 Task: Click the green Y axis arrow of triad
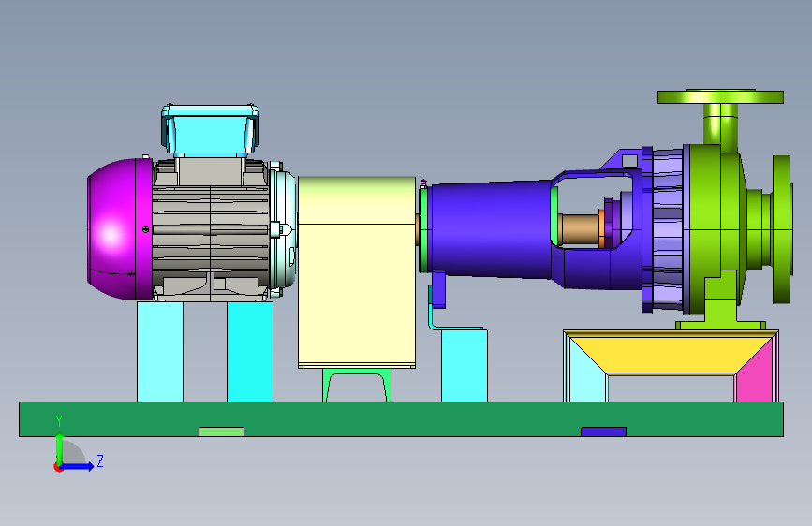[x=60, y=446]
